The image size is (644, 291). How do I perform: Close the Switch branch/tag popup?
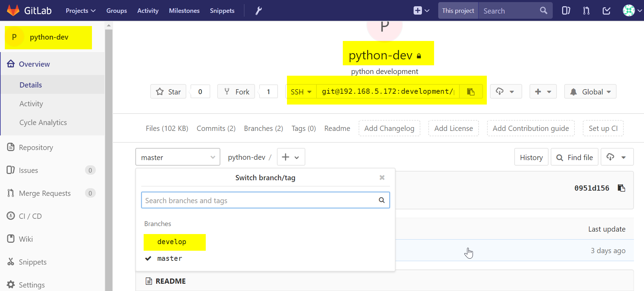pos(382,177)
